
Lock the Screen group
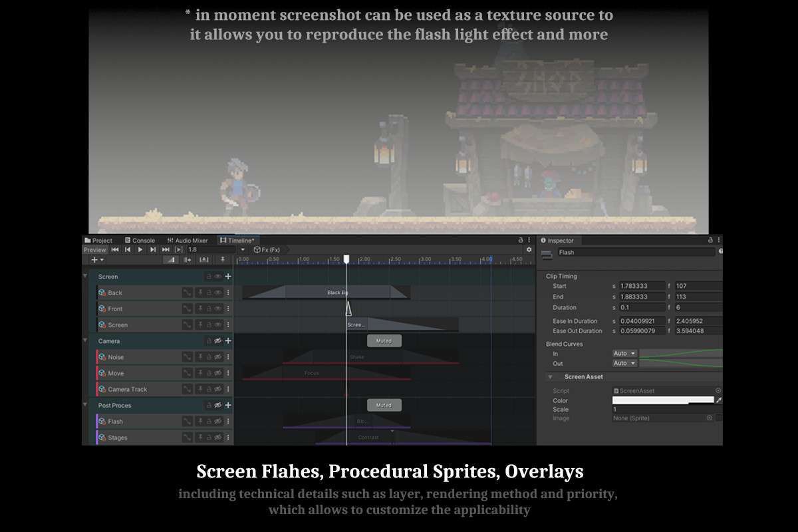pos(209,277)
